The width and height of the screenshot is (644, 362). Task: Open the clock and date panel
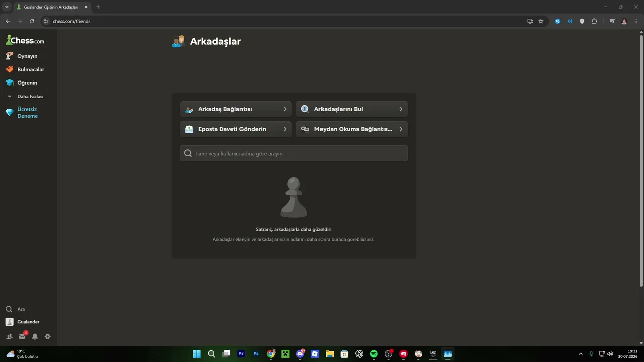628,354
